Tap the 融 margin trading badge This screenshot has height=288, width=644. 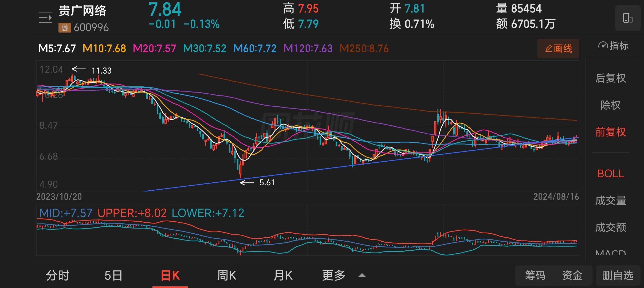65,27
